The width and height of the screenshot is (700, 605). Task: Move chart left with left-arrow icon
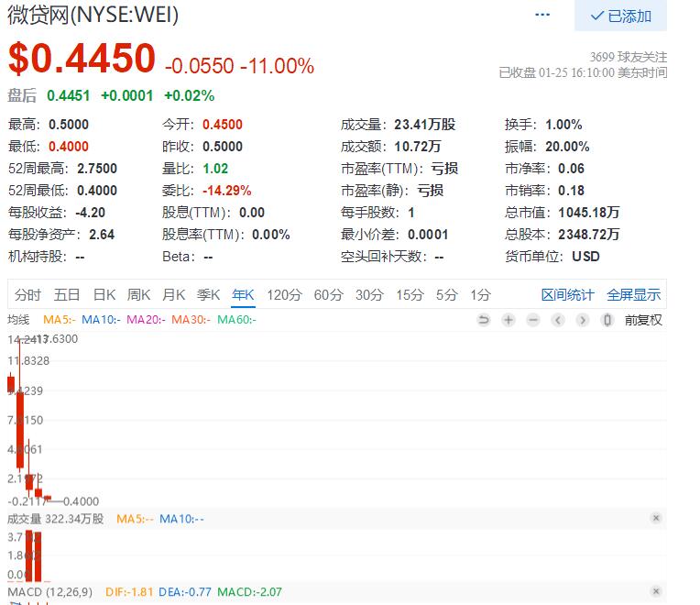(x=558, y=320)
